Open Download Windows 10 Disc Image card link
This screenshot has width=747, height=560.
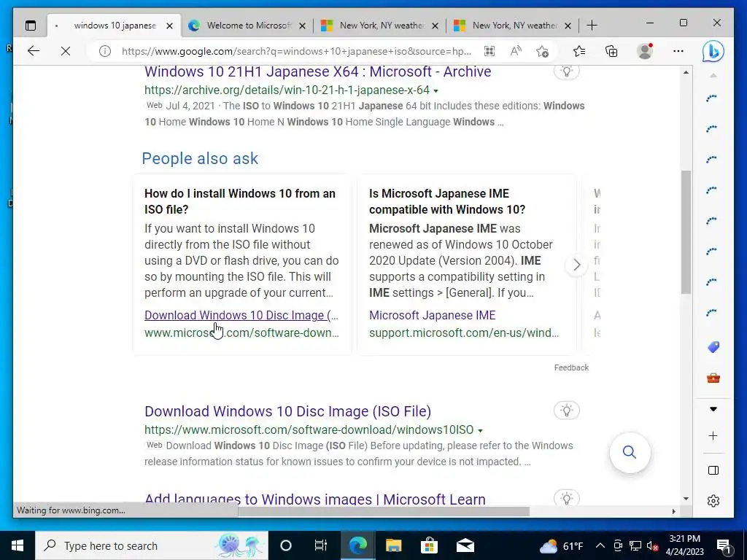point(241,315)
